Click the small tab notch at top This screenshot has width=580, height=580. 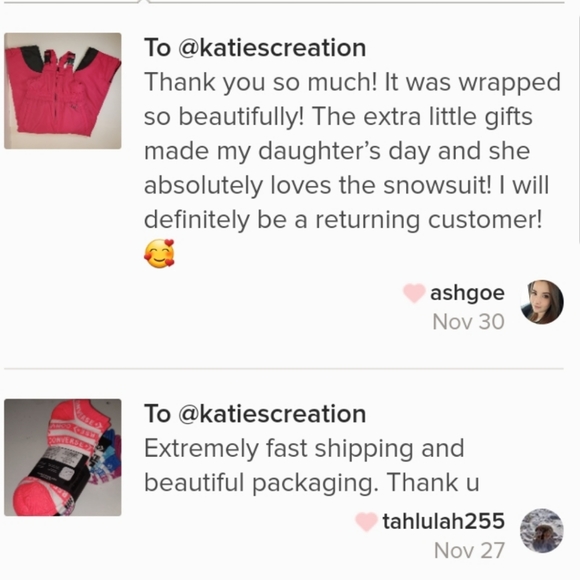[x=143, y=2]
